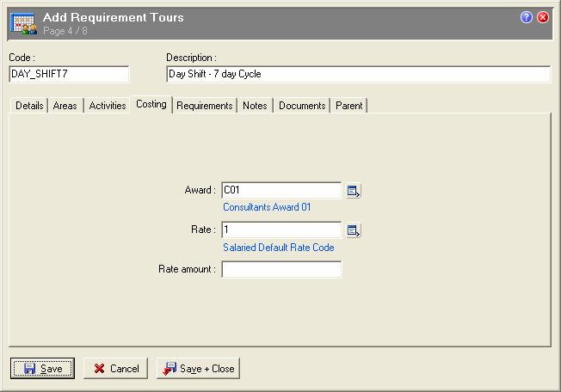Click the Rate field containing 1
The height and width of the screenshot is (392, 561).
click(281, 230)
